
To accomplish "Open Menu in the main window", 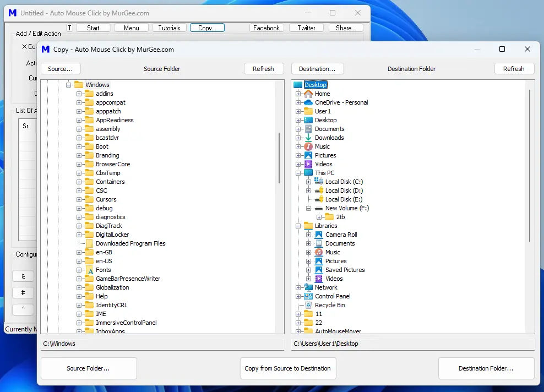I will (x=132, y=28).
